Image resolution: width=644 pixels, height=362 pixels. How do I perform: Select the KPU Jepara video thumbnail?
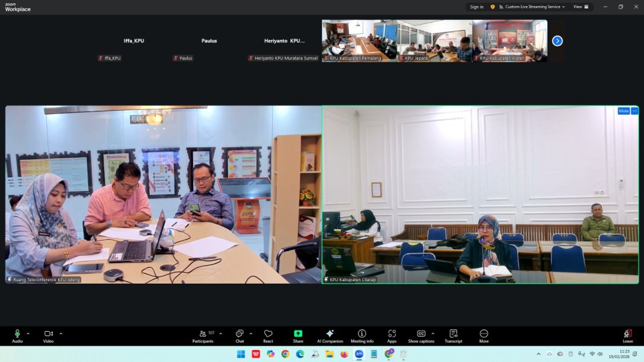pyautogui.click(x=434, y=40)
